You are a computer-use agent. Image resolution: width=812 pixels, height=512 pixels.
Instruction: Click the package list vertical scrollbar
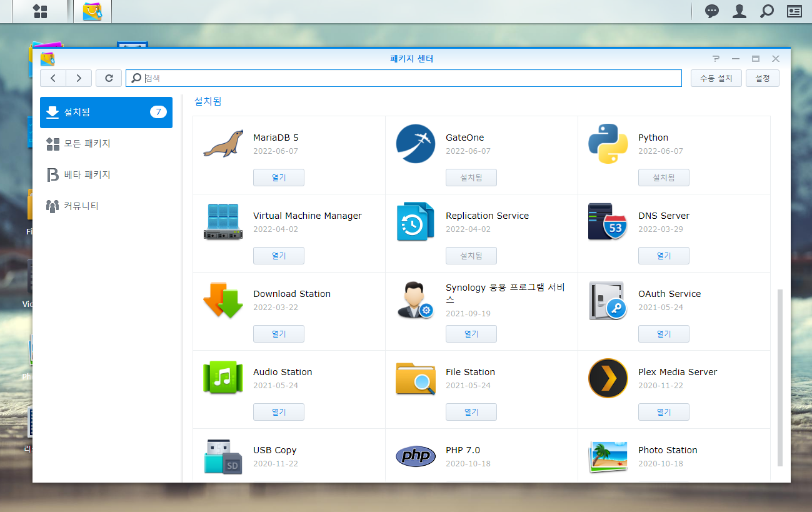tap(779, 378)
